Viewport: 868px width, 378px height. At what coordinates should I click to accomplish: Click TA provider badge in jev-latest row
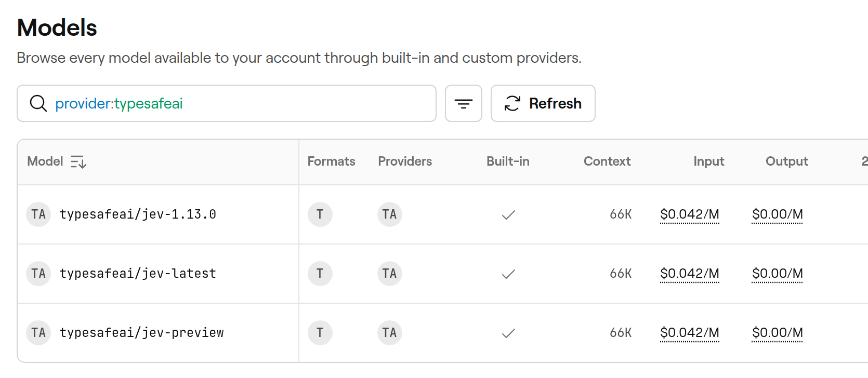(390, 274)
